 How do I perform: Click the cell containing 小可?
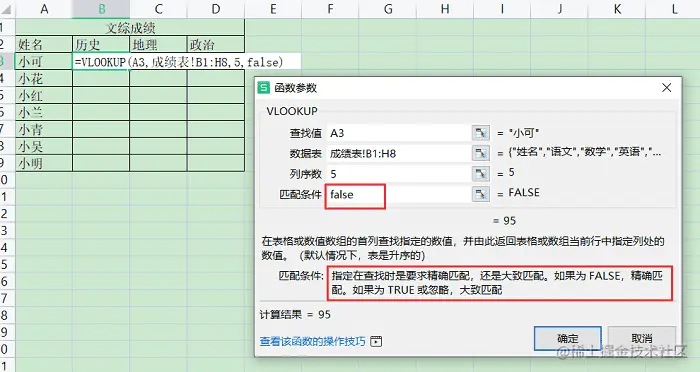pos(44,61)
